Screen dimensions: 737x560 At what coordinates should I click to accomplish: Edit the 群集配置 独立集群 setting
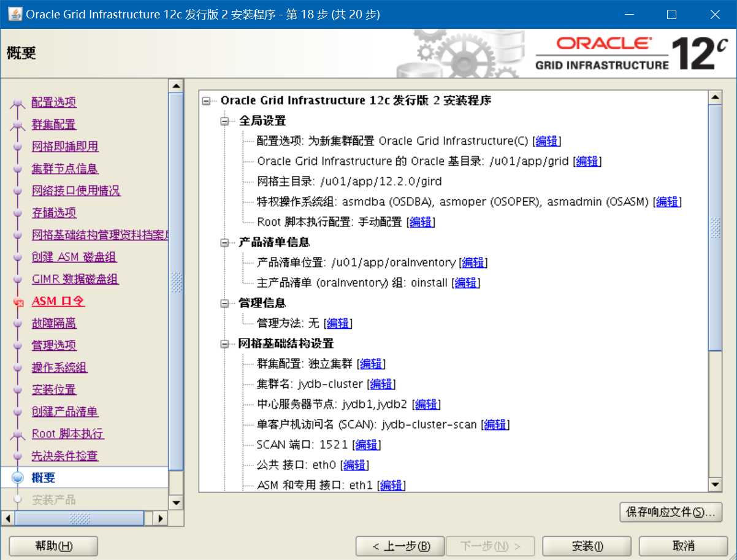click(x=371, y=364)
